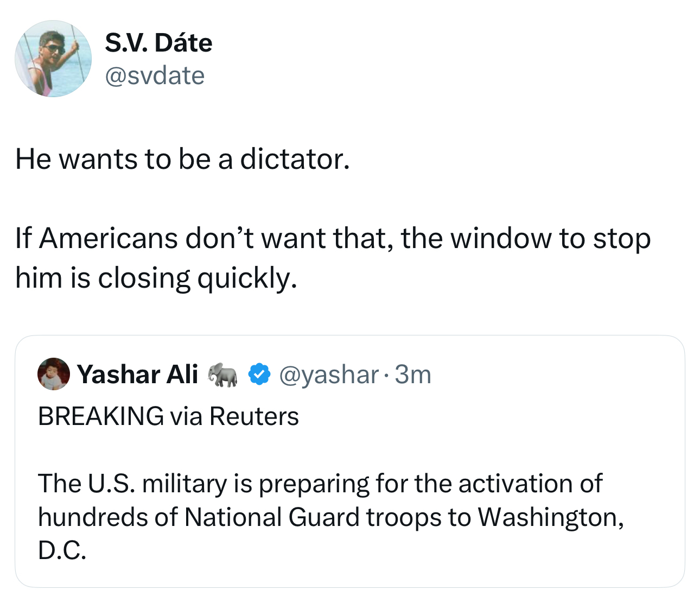Click the "D.C." text ending quoted tweet

click(62, 550)
